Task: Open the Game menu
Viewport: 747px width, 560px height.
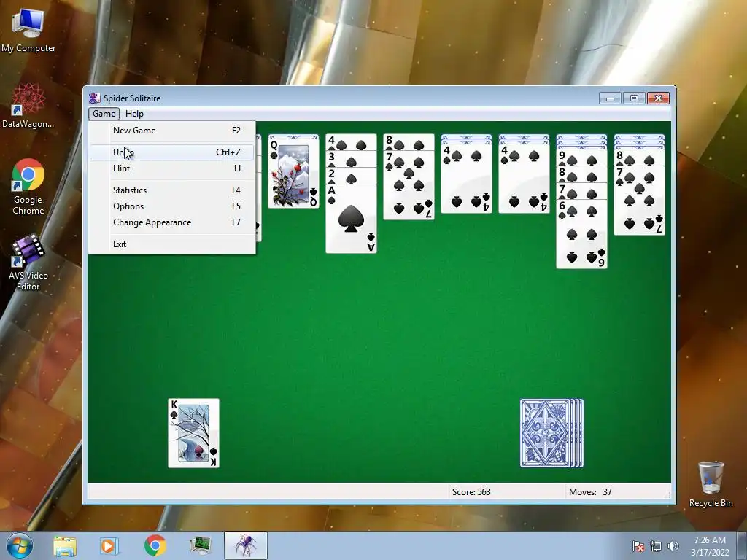Action: pyautogui.click(x=104, y=113)
